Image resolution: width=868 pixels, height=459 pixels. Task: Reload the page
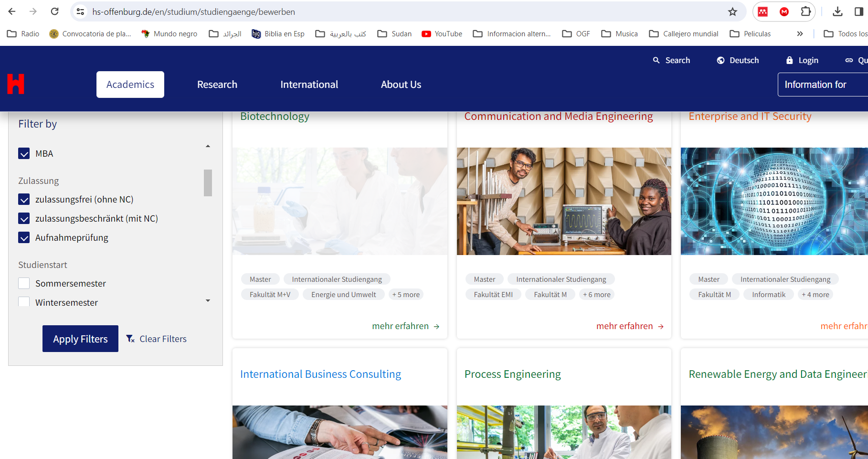coord(55,11)
